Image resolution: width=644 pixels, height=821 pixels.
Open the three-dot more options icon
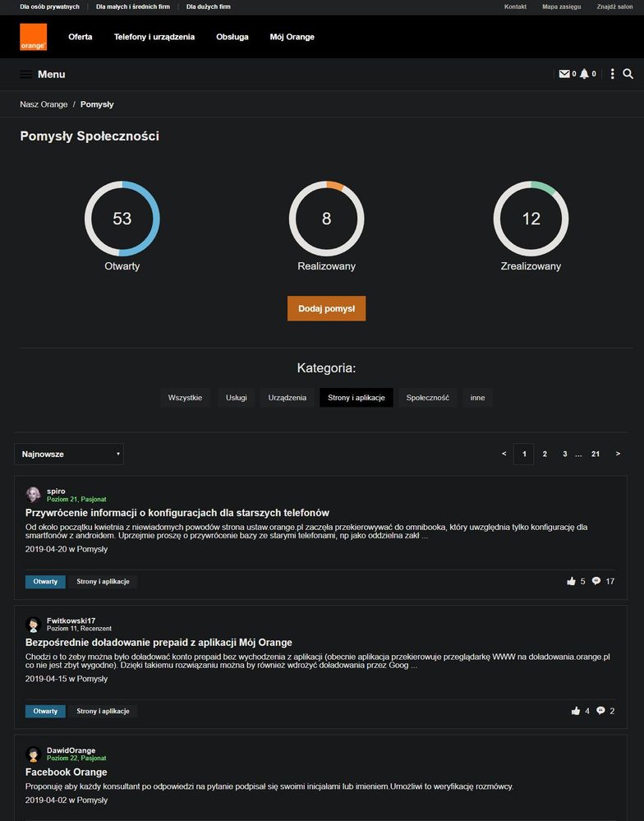coord(612,74)
